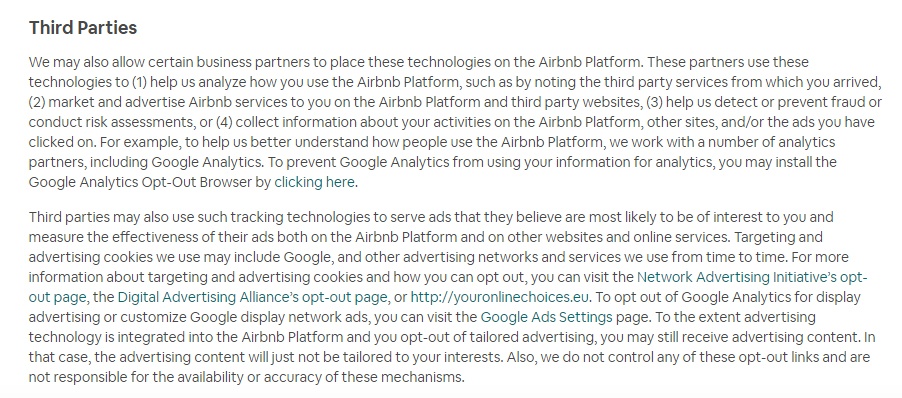Click the '(2)' marker before 'market and advertise'
This screenshot has height=398, width=902.
(38, 102)
